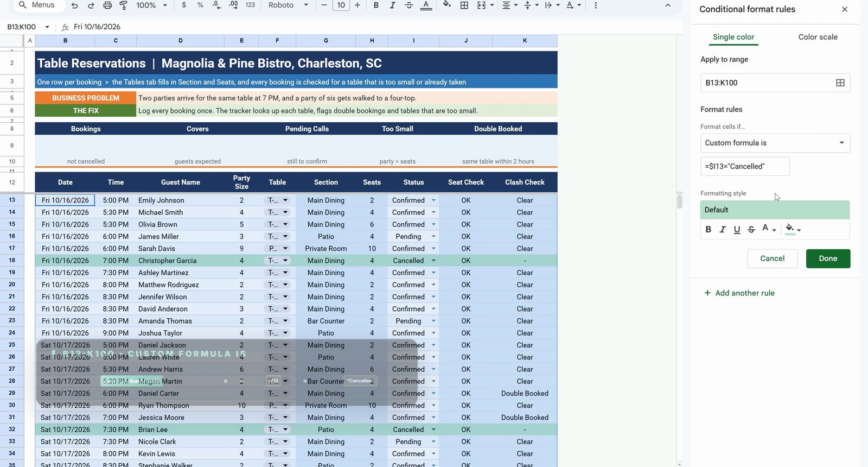This screenshot has height=467, width=868.
Task: Increase font size with plus icon
Action: tap(357, 5)
